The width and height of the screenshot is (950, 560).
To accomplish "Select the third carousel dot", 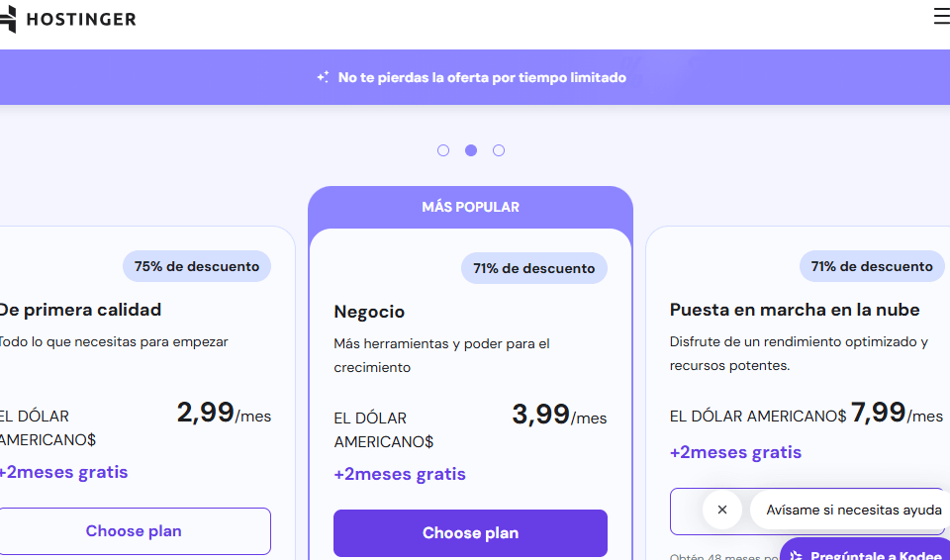I will (x=499, y=150).
